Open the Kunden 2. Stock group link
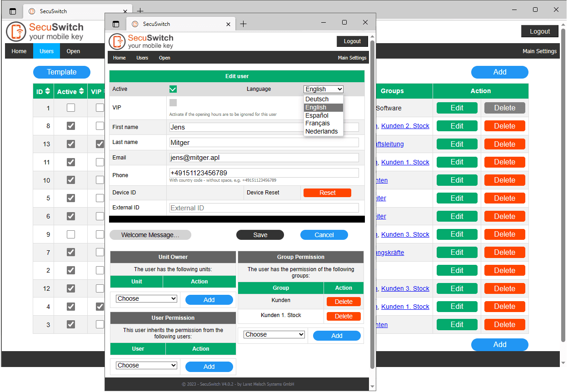The height and width of the screenshot is (392, 568). [x=405, y=126]
